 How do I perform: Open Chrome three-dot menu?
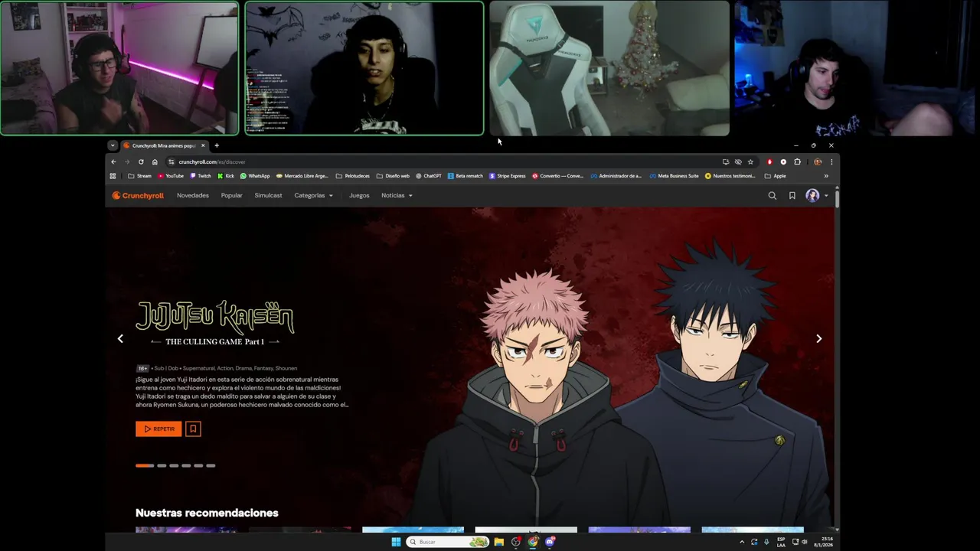pyautogui.click(x=831, y=161)
